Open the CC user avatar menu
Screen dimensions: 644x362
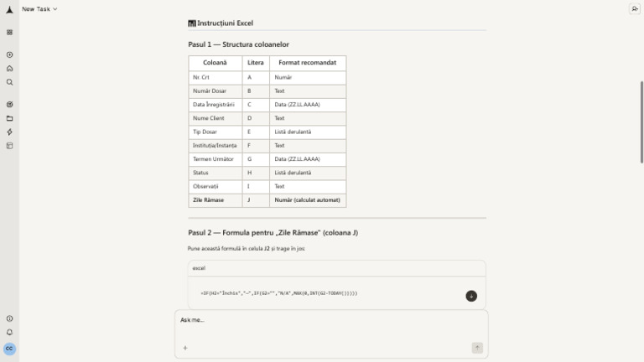(x=9, y=349)
